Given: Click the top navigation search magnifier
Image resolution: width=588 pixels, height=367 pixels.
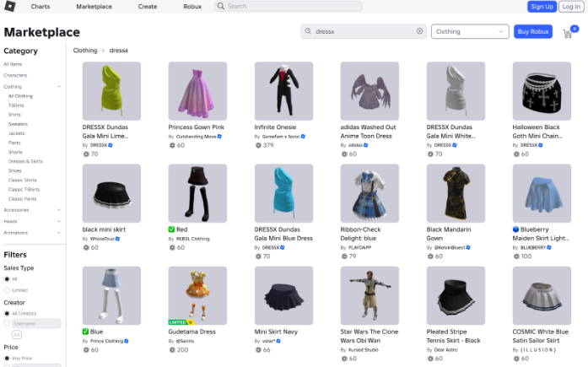Looking at the screenshot, I should (x=221, y=6).
